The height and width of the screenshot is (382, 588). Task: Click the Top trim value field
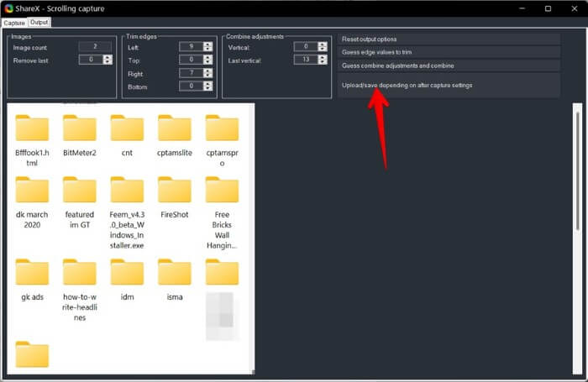(x=192, y=60)
